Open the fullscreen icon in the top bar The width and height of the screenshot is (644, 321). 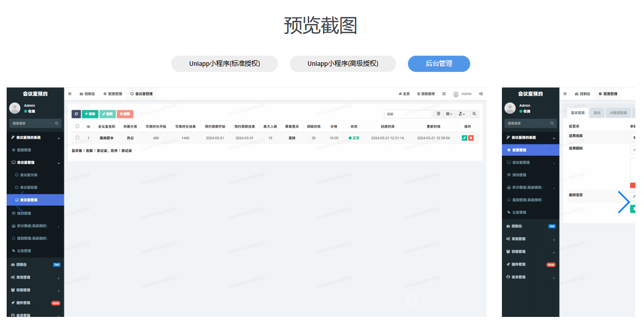click(443, 93)
